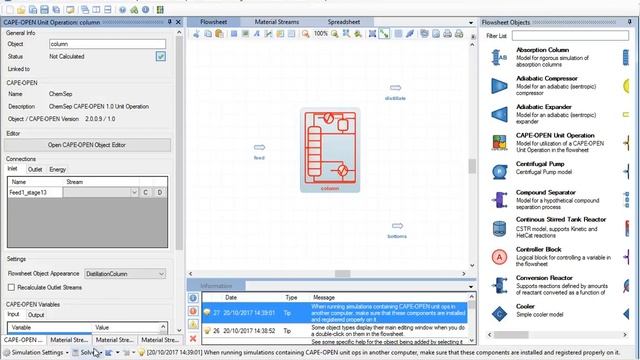Enable Recalculate Outlet Streams checkbox
Image resolution: width=640 pixels, height=360 pixels.
tap(11, 287)
